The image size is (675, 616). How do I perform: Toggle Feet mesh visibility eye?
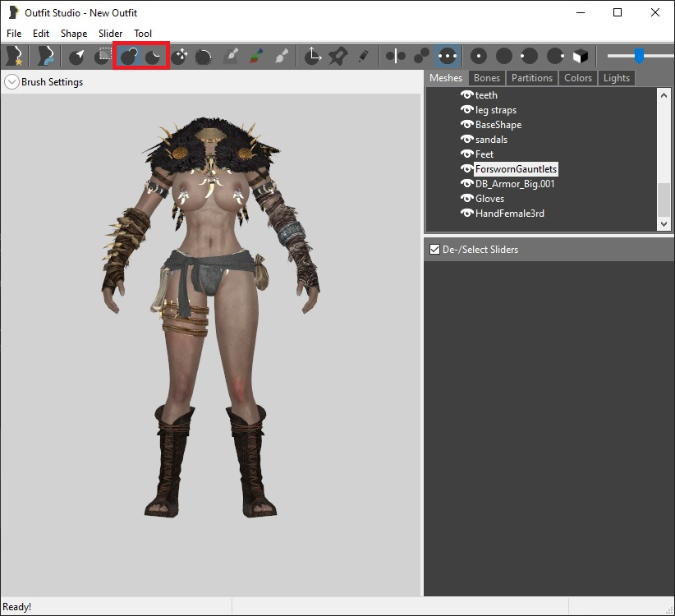(466, 154)
